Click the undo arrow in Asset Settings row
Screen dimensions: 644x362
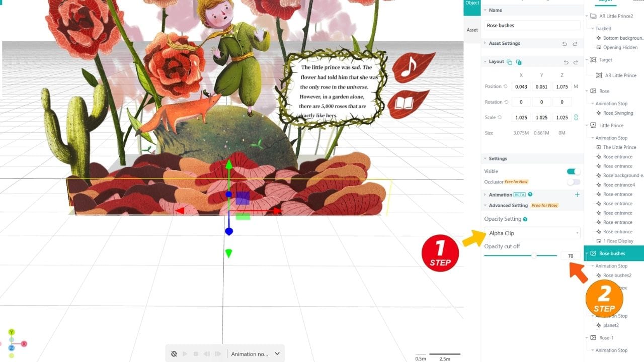(x=565, y=44)
